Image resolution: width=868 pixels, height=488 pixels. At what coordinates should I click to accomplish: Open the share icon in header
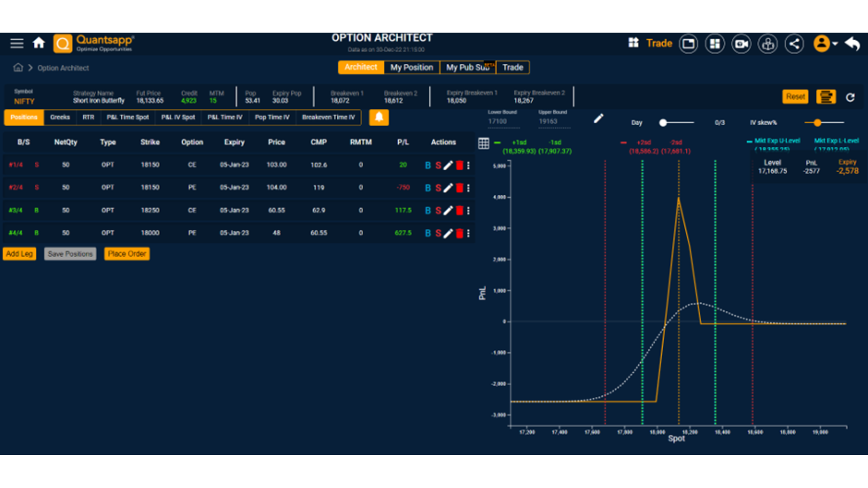(x=794, y=44)
